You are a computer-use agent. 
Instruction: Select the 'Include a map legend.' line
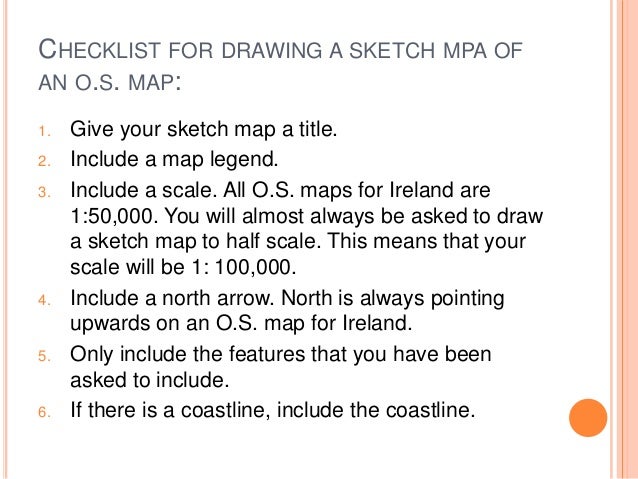pos(174,160)
